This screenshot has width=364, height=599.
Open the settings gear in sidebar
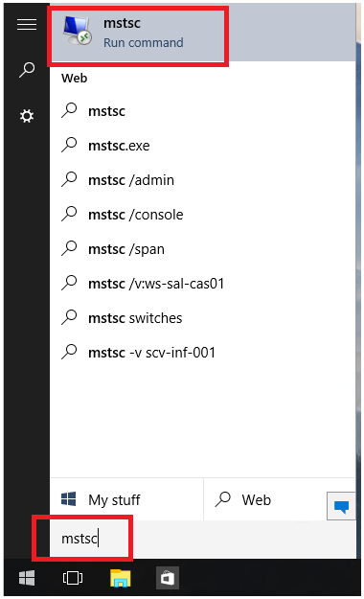tap(27, 116)
